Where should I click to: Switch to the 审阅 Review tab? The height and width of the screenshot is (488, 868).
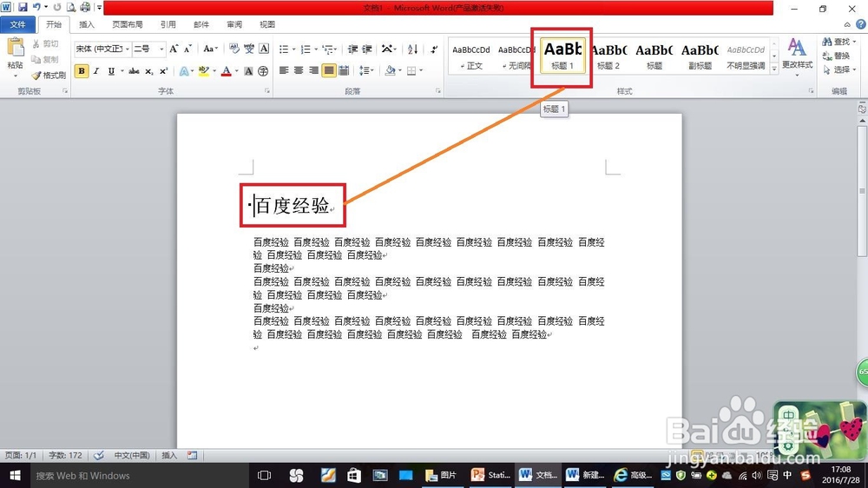(x=234, y=24)
